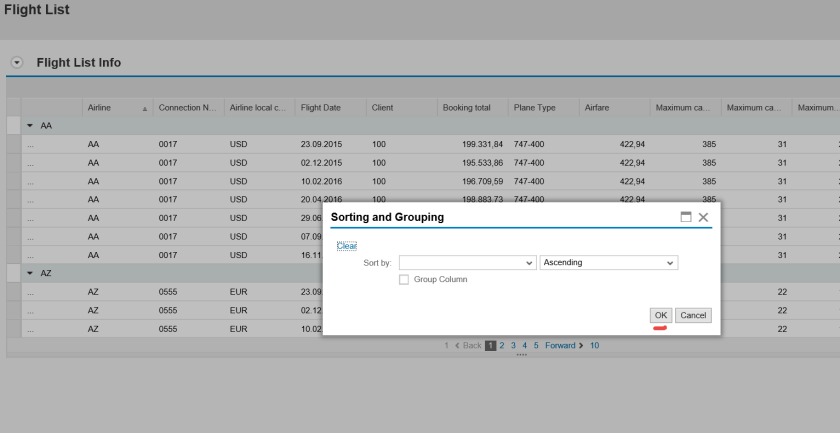Click the Clear link in dialog
This screenshot has height=433, width=840.
(x=346, y=245)
